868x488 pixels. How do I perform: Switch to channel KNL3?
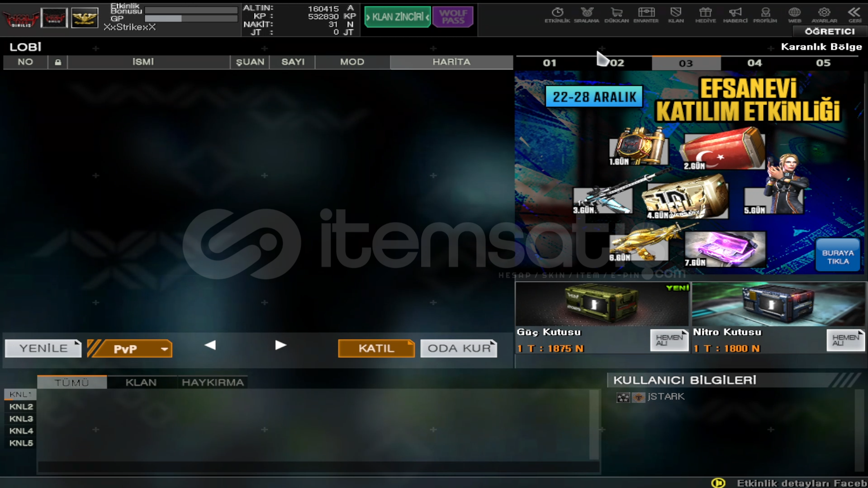21,419
